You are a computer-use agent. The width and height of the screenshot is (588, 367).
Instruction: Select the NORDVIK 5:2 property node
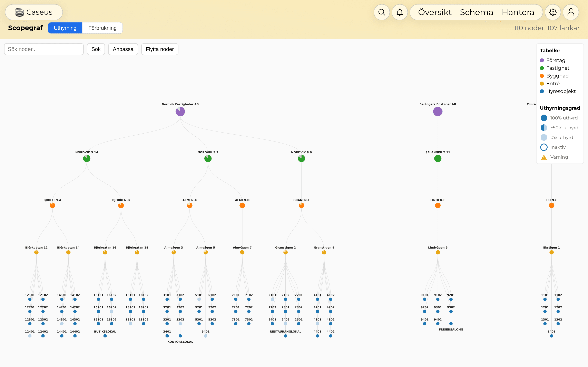(208, 158)
